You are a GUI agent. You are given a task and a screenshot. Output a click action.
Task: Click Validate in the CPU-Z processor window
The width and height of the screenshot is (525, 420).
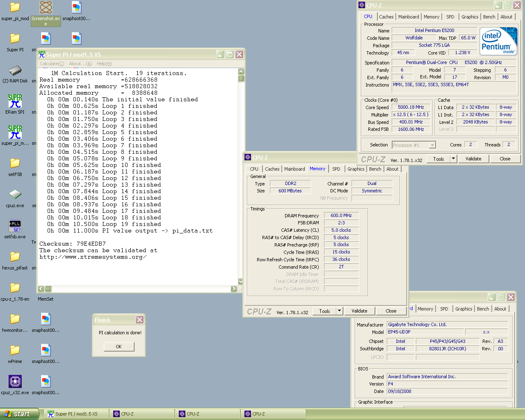tap(473, 159)
